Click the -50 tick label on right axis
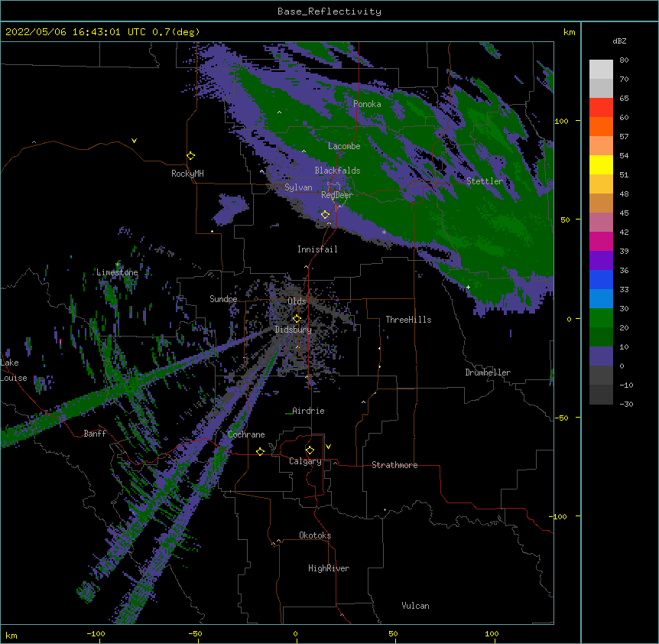This screenshot has width=659, height=644. pos(561,418)
